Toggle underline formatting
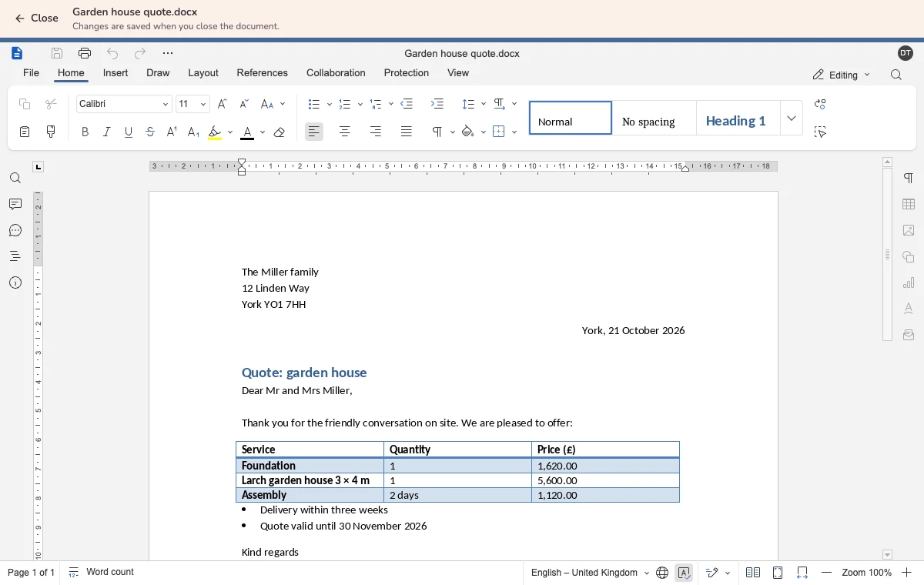This screenshot has width=924, height=585. (x=129, y=132)
